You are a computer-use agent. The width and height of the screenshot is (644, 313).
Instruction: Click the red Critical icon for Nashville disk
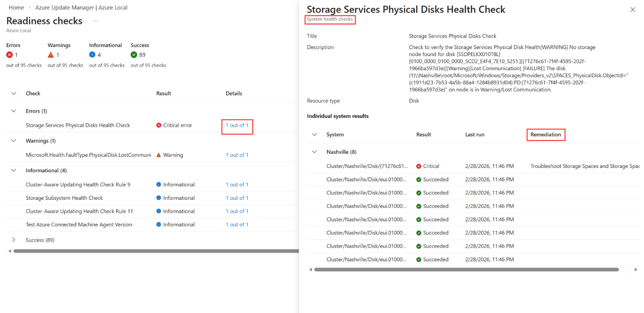tap(419, 166)
